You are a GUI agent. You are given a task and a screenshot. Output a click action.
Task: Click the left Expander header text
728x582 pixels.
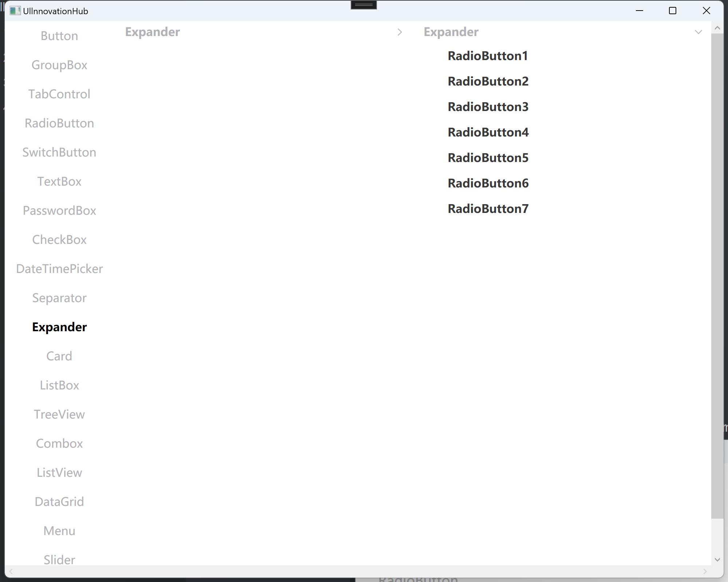point(153,32)
